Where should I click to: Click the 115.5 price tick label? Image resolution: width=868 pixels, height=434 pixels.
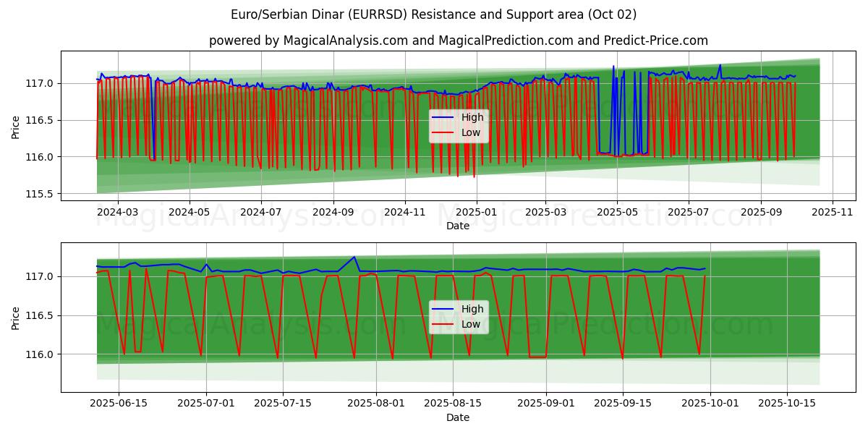pos(41,194)
